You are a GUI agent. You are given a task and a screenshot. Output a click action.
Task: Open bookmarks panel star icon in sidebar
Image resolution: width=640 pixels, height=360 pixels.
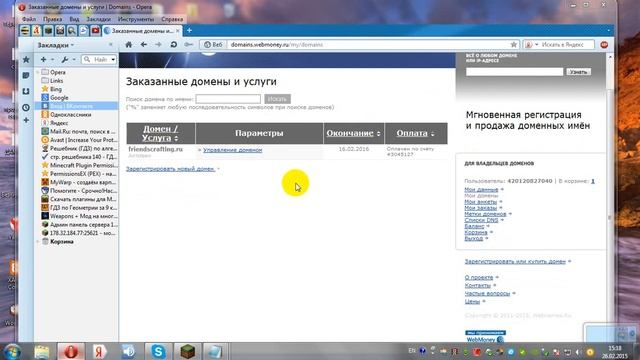coord(26,60)
